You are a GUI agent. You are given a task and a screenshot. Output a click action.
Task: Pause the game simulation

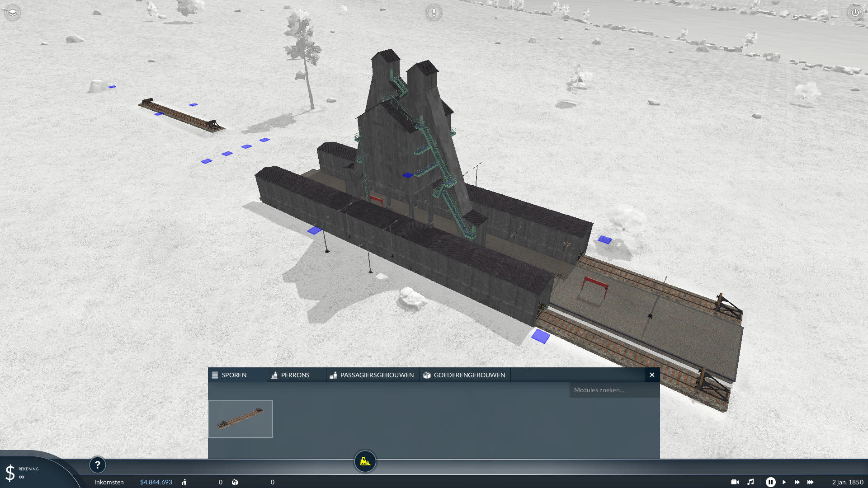point(771,482)
